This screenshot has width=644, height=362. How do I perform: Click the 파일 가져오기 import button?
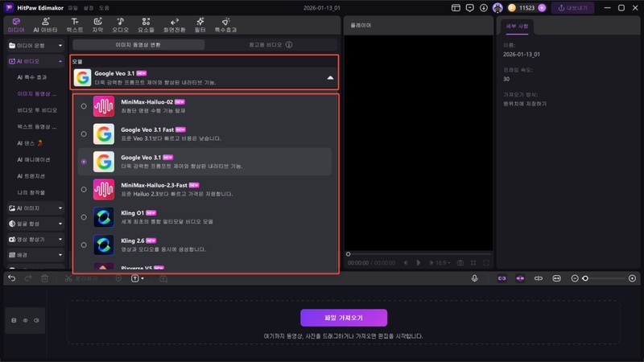(344, 318)
